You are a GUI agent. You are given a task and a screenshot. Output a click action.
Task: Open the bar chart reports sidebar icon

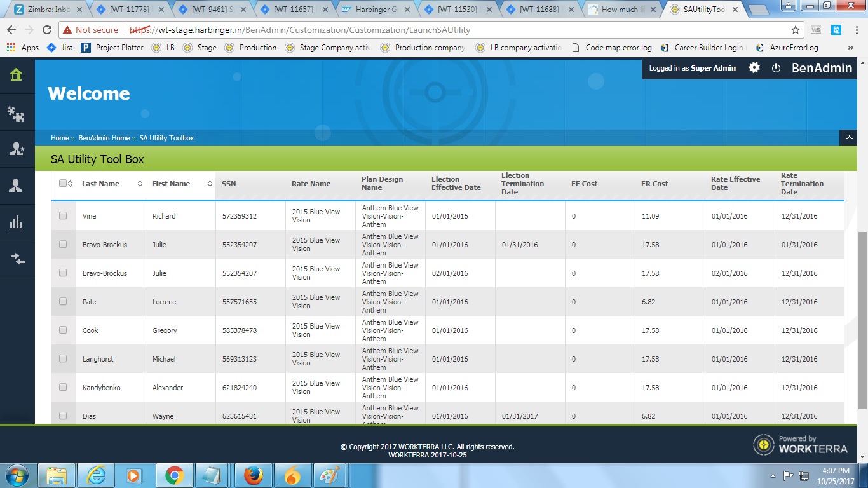pos(17,222)
